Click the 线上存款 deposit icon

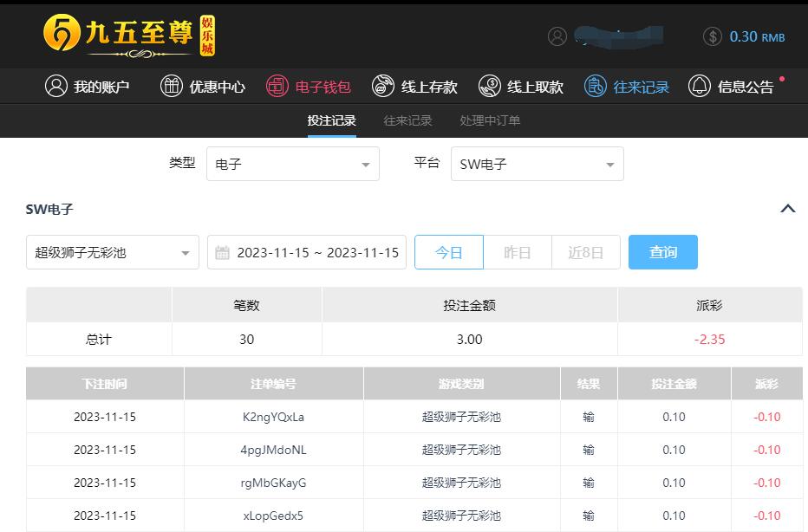383,86
